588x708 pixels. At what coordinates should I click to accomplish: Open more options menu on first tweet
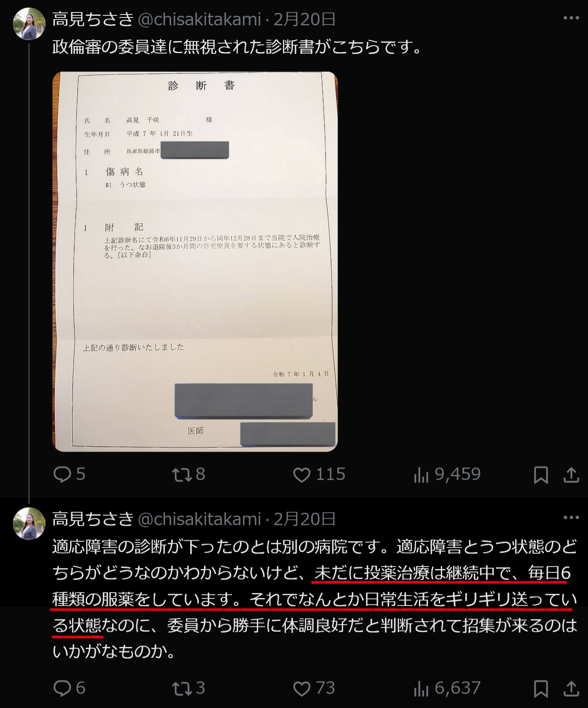[x=571, y=18]
